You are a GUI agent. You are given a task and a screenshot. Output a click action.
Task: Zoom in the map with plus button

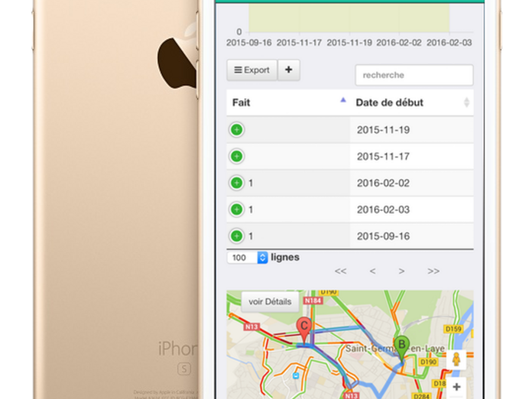point(456,387)
